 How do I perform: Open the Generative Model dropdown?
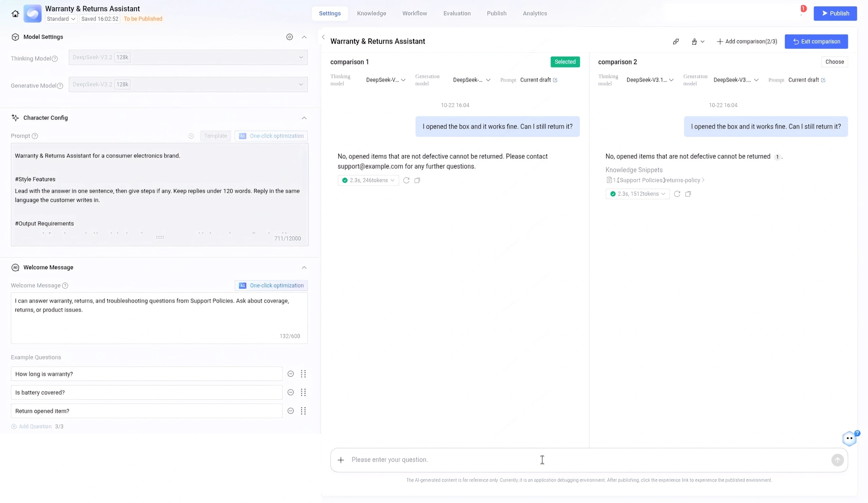[x=188, y=84]
